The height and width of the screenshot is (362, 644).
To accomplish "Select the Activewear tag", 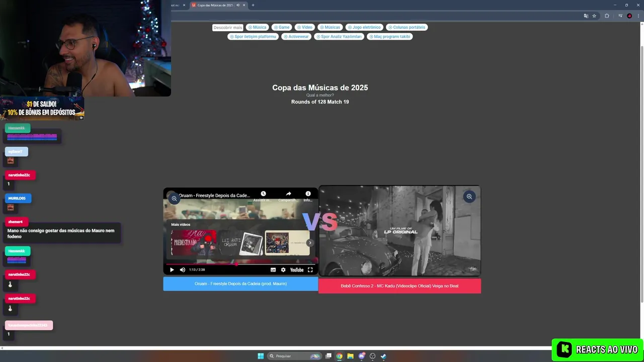I will pos(296,36).
